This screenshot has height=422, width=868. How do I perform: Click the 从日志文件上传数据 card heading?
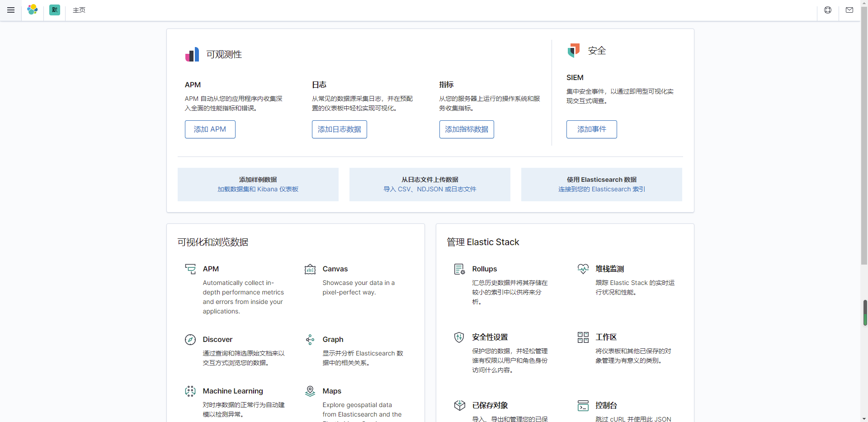(430, 180)
